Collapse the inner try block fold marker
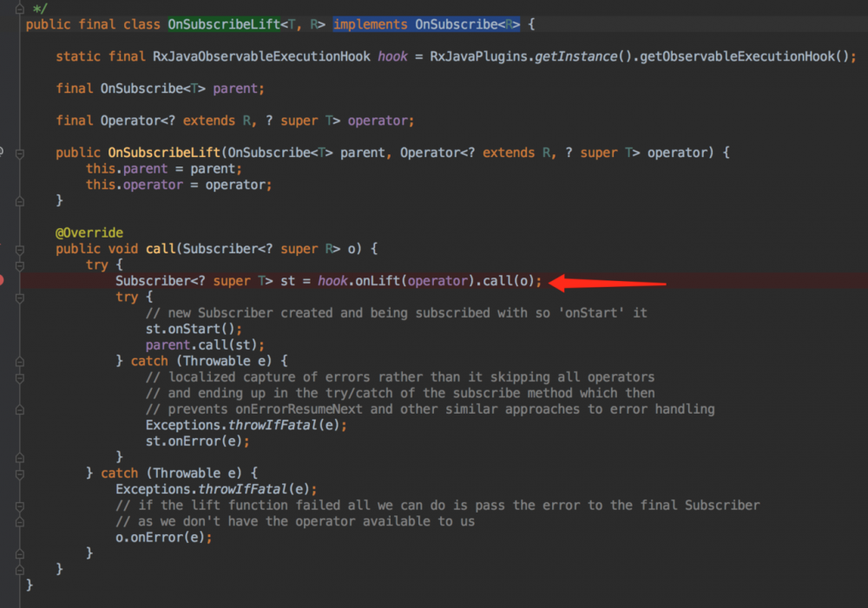Image resolution: width=868 pixels, height=608 pixels. coord(18,297)
